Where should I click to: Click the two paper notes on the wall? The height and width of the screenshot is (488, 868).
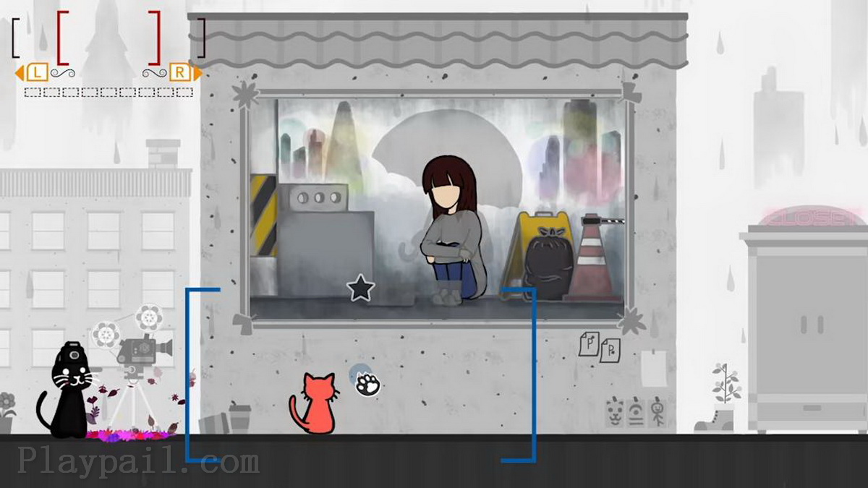600,347
